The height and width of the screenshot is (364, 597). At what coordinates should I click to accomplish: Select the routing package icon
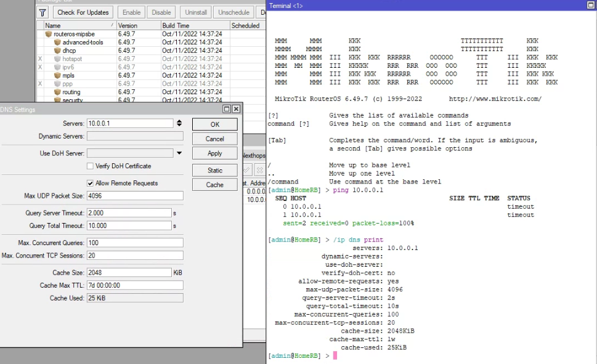[x=57, y=92]
